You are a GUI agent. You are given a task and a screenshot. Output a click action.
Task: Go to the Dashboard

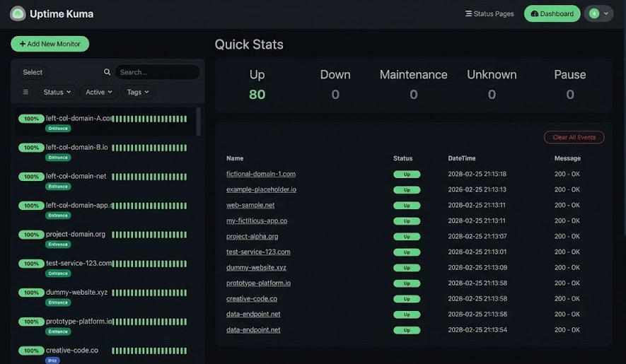(552, 13)
